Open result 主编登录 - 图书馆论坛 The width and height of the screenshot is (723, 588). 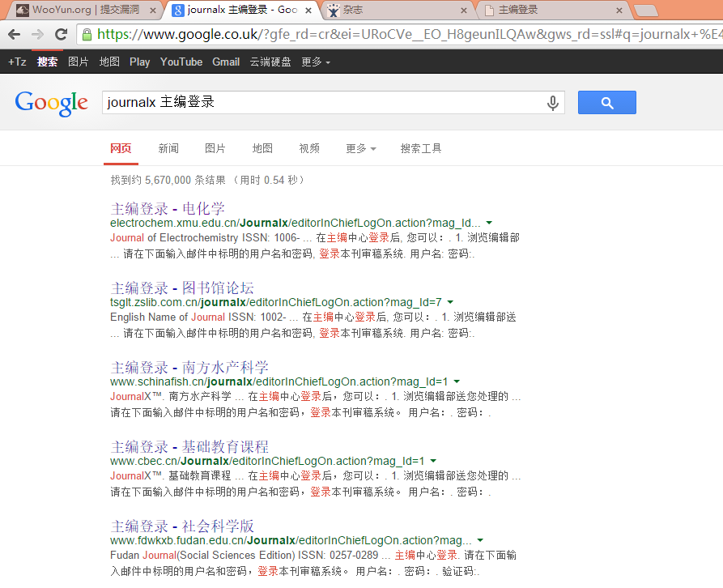(x=182, y=288)
